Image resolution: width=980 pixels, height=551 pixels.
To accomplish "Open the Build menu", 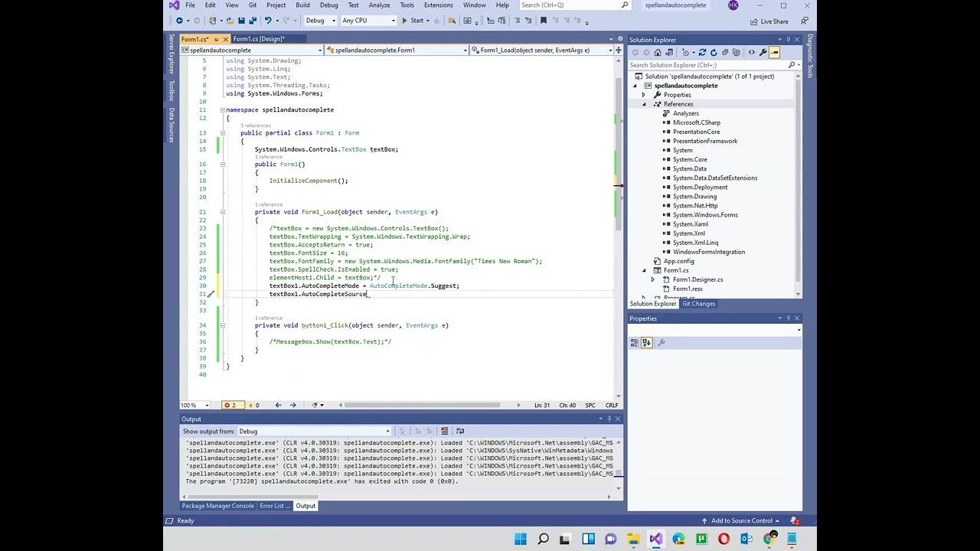I will pos(302,5).
